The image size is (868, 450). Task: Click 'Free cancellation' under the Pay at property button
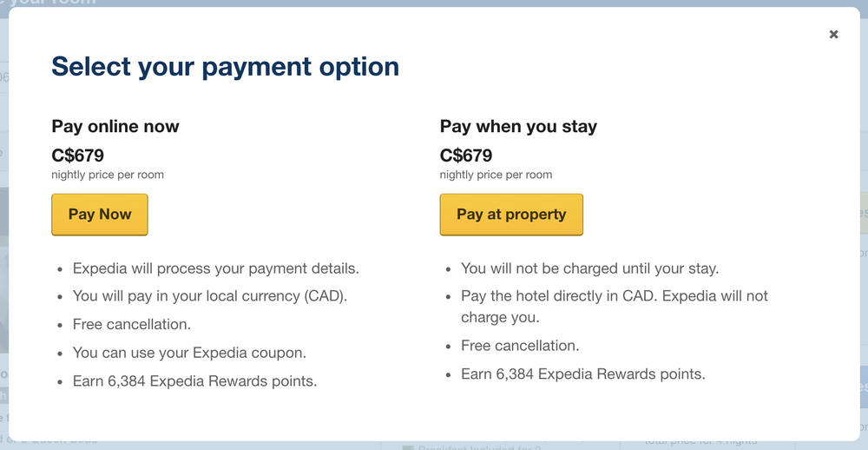coord(520,346)
